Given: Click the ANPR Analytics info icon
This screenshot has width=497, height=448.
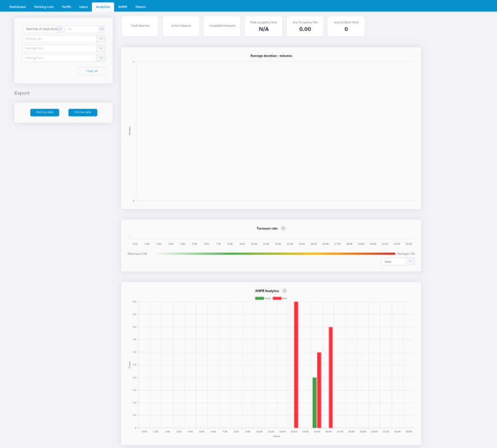Looking at the screenshot, I should point(285,291).
